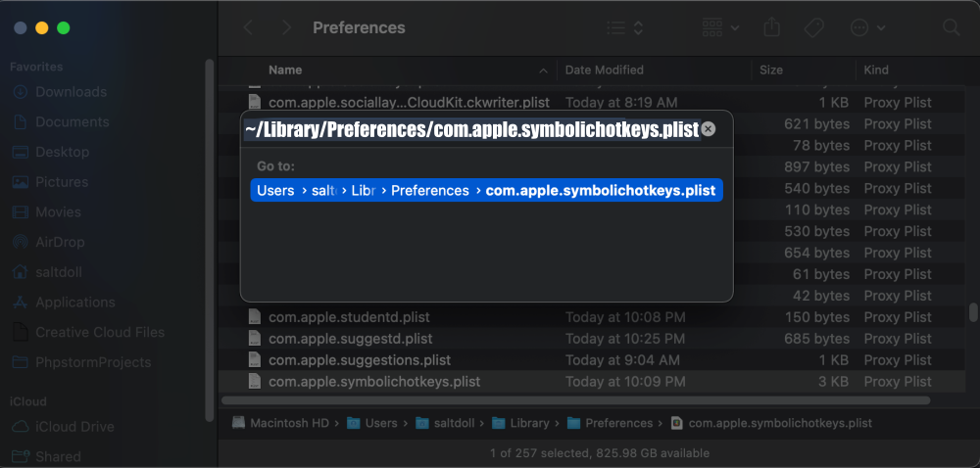Open Pictures in sidebar
Screen dimensions: 980x468
click(x=61, y=182)
